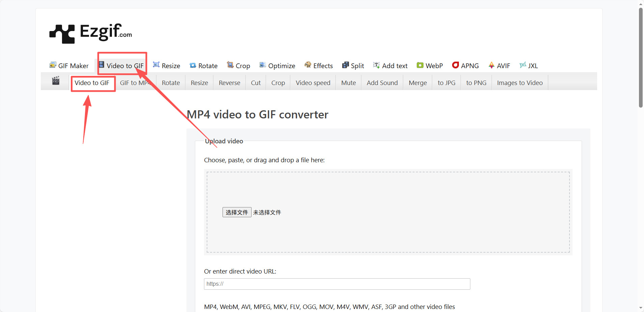Click the direct video URL input field

tap(337, 284)
